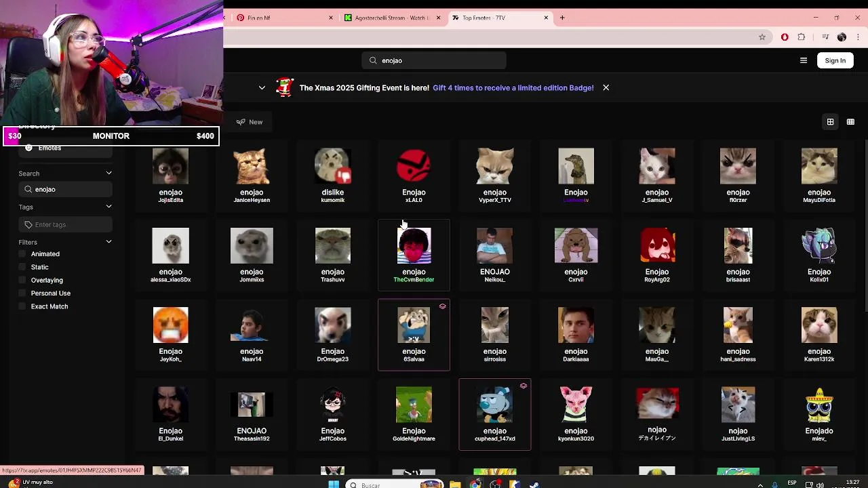
Task: Open the Chrome profile avatar
Action: coord(842,37)
